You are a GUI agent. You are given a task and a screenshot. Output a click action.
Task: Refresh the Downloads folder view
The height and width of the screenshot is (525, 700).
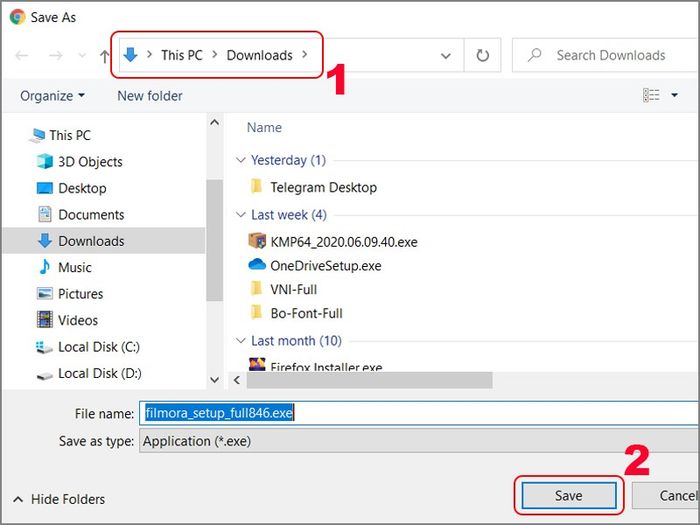coord(483,55)
